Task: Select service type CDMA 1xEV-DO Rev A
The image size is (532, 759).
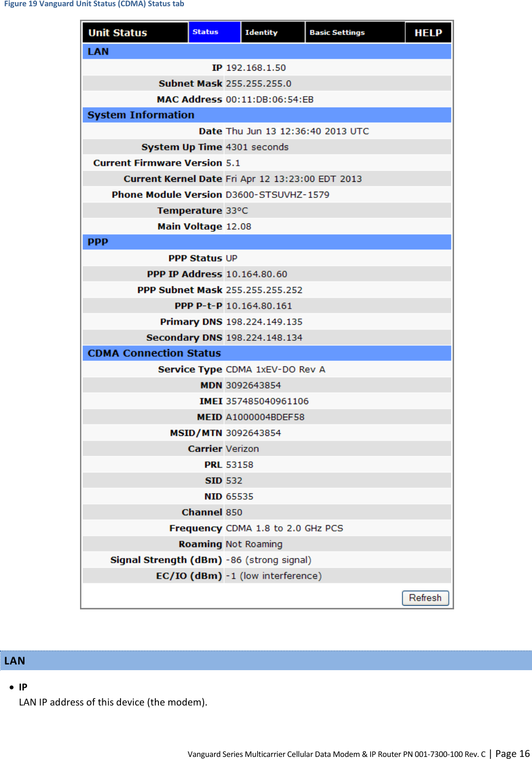Action: coord(275,369)
